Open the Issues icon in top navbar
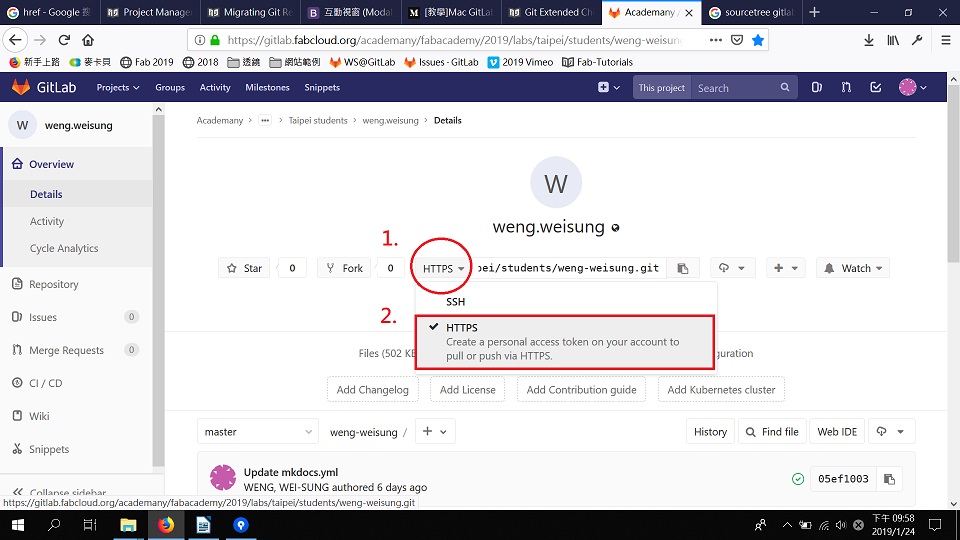This screenshot has width=960, height=540. pos(817,88)
